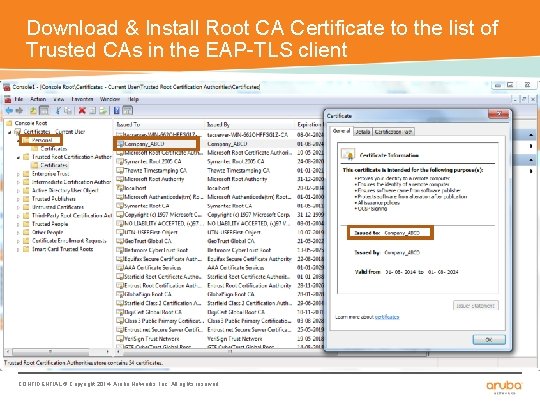540x405 pixels.
Task: Click certificate icon of AAA Certificate Services row
Action: pyautogui.click(x=120, y=268)
